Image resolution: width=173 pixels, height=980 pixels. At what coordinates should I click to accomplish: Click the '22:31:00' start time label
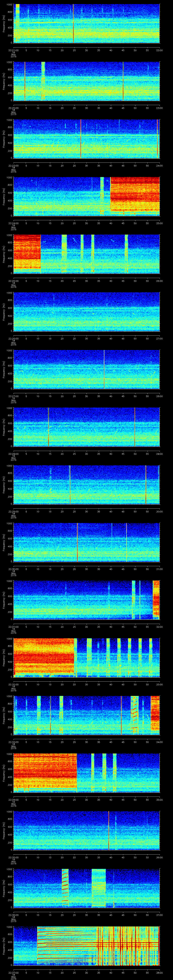pyautogui.click(x=14, y=627)
